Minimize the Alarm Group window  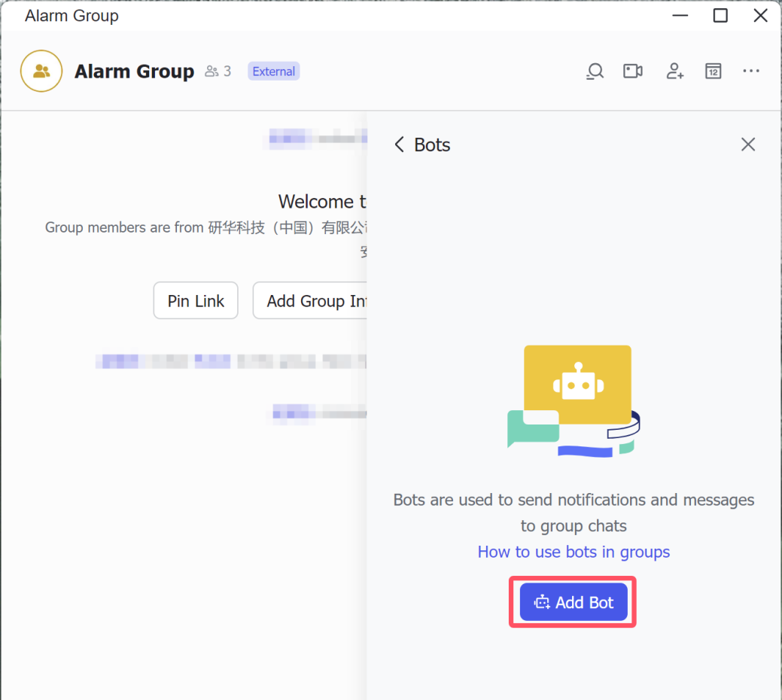tap(680, 16)
